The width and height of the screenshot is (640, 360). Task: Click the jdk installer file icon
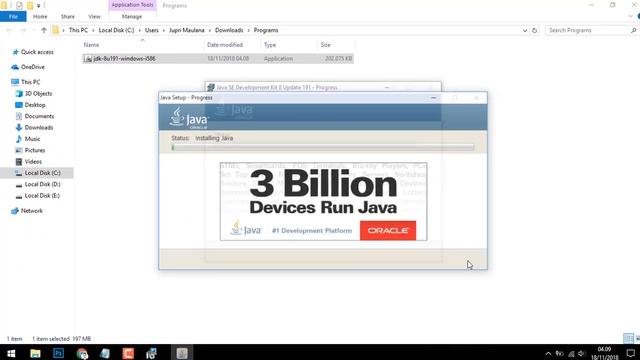[x=88, y=59]
